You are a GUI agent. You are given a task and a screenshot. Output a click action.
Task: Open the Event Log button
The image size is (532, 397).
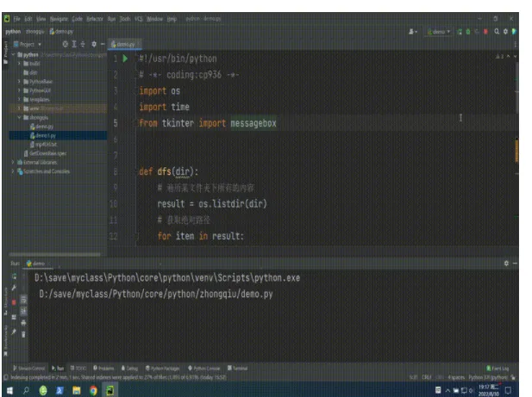point(498,369)
